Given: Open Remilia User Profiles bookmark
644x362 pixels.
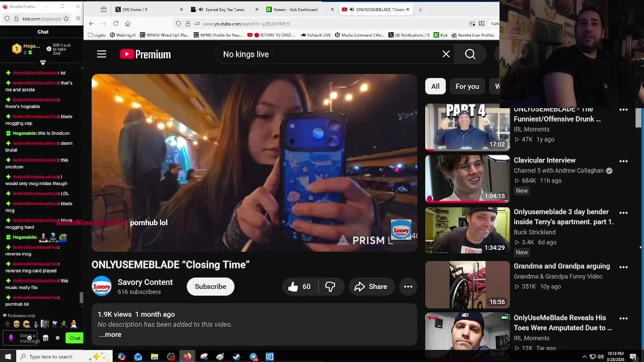Looking at the screenshot, I should coord(472,35).
